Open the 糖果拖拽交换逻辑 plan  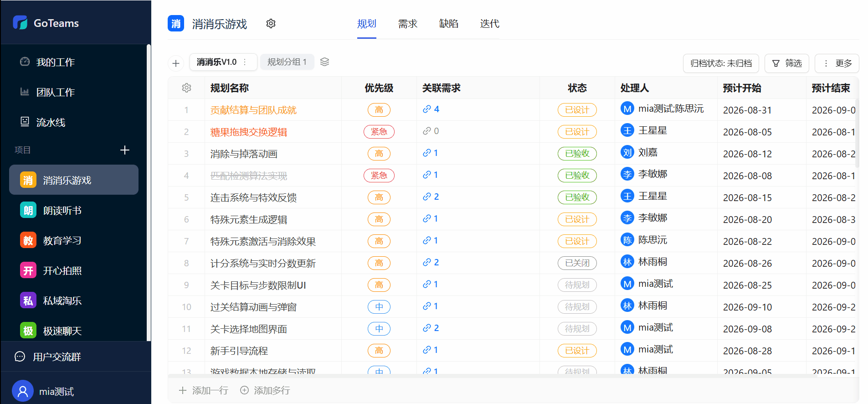(249, 132)
